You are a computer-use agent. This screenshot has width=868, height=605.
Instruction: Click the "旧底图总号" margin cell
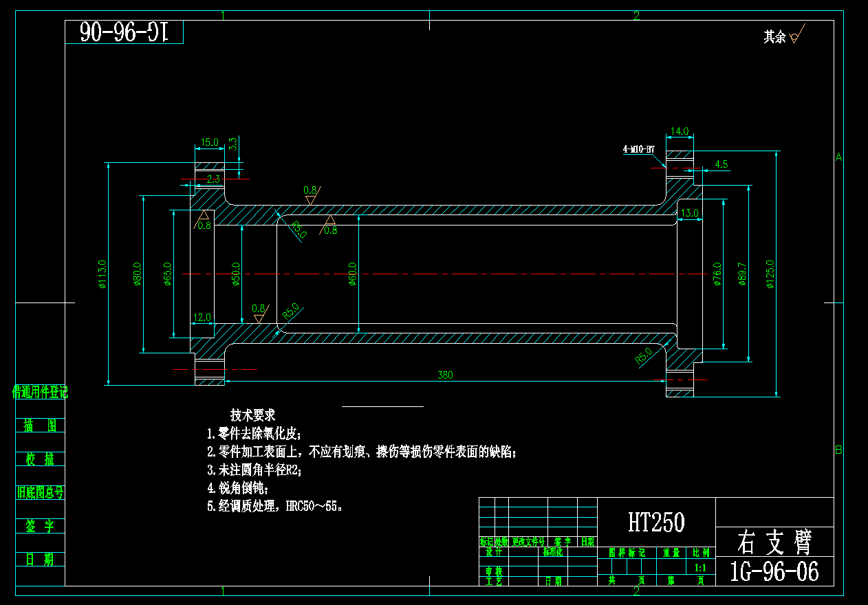[40, 492]
